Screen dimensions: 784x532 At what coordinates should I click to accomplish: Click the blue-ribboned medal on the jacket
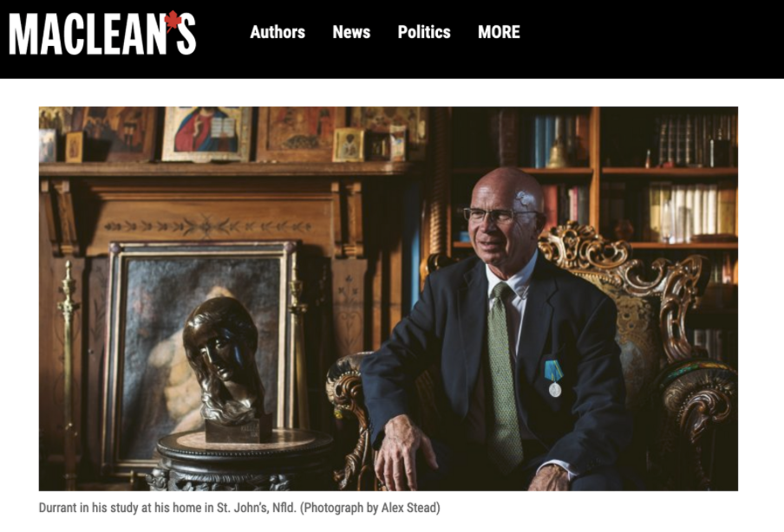pos(554,378)
